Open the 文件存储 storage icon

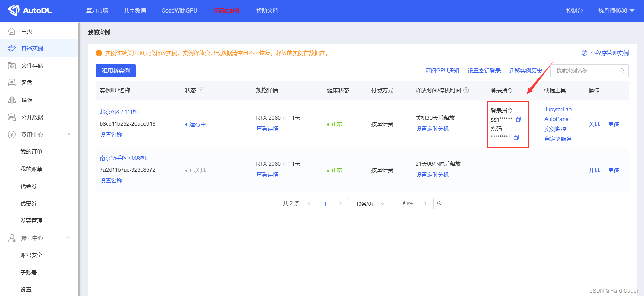click(x=12, y=66)
